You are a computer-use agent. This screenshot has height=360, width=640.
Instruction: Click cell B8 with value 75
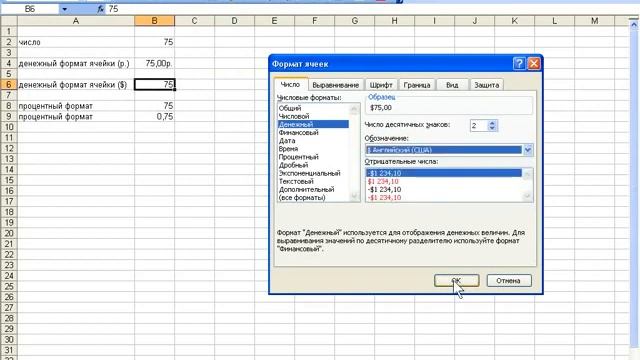(154, 106)
